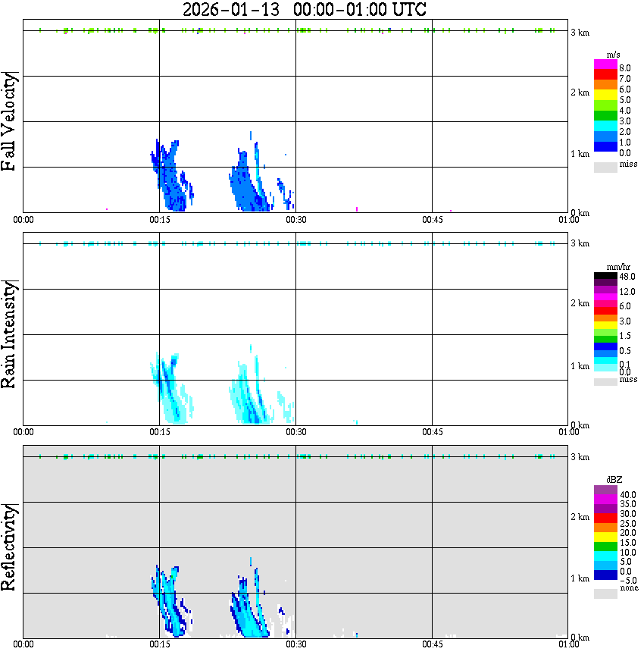
Task: Click the magenta 8.0 swatch in the m/s legend
Action: pos(605,64)
